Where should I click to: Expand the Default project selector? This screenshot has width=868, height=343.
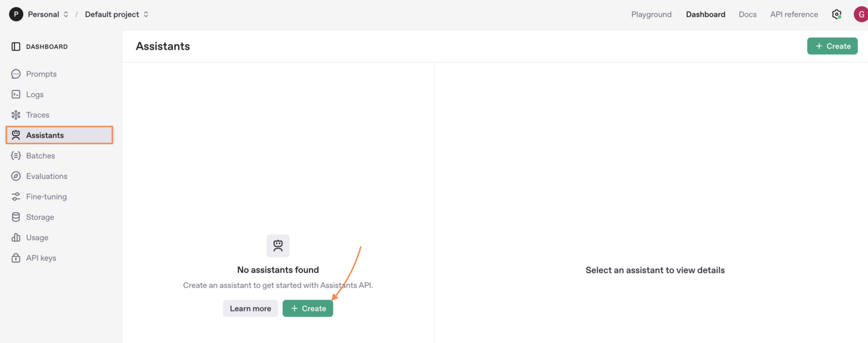click(x=116, y=14)
